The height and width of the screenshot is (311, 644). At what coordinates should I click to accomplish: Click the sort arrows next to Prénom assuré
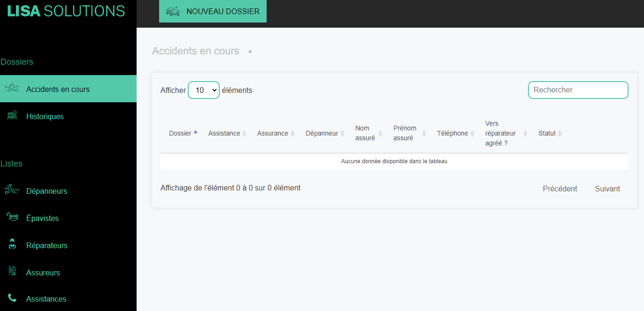[x=424, y=134]
